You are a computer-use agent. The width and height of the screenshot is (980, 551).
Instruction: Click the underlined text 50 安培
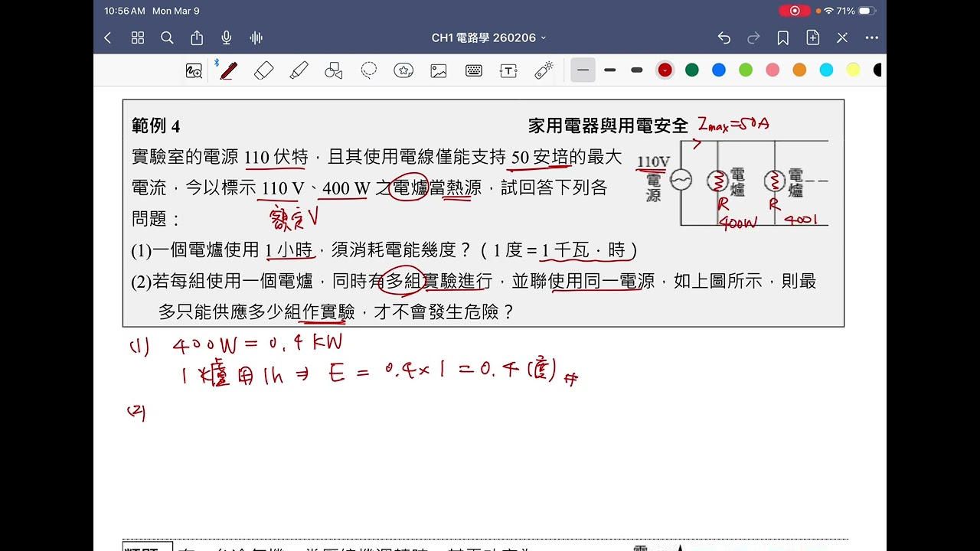coord(540,158)
